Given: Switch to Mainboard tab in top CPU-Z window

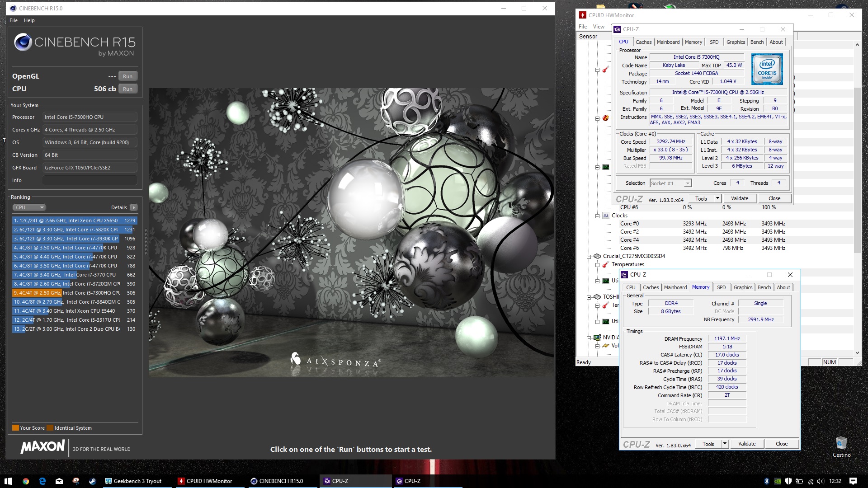Looking at the screenshot, I should click(x=668, y=42).
